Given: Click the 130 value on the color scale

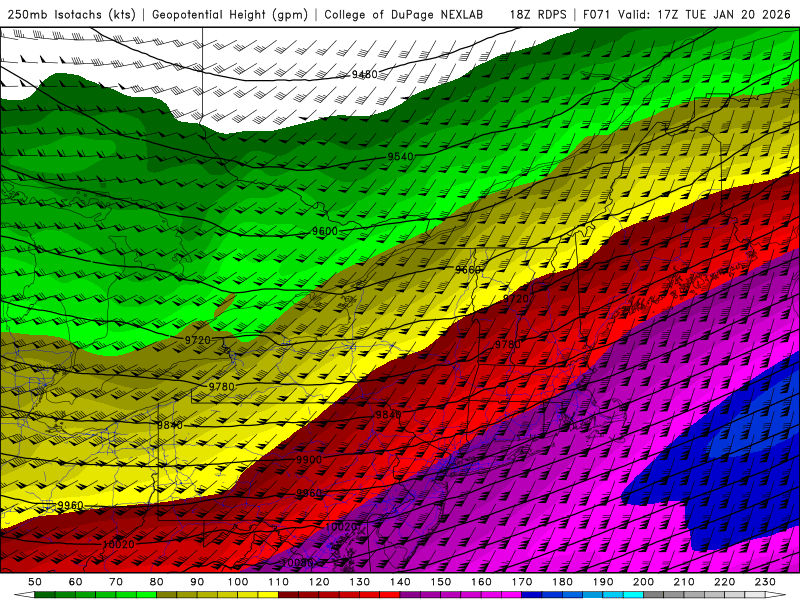Looking at the screenshot, I should point(360,582).
